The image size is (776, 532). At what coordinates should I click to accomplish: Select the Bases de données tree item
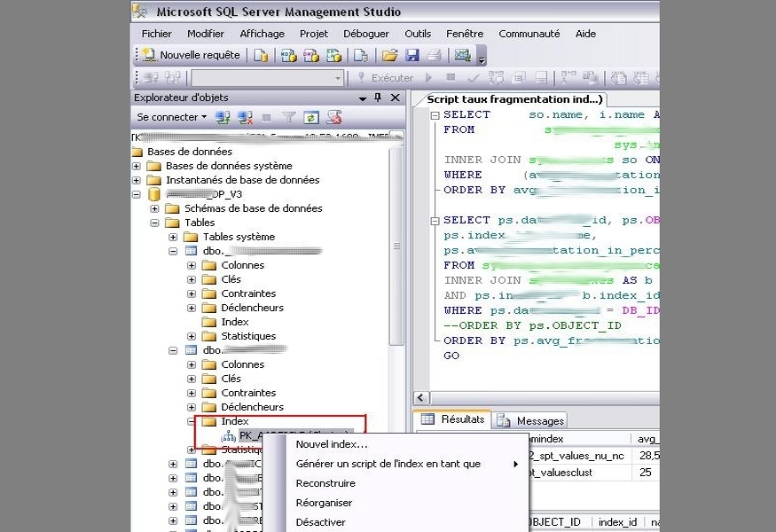pyautogui.click(x=190, y=152)
